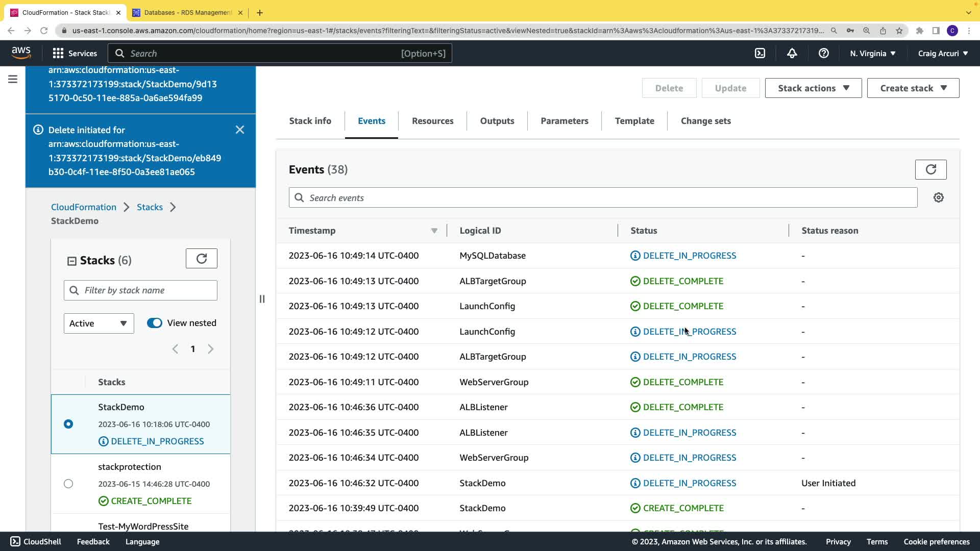Open the Active status filter dropdown
The width and height of the screenshot is (980, 551).
click(99, 323)
